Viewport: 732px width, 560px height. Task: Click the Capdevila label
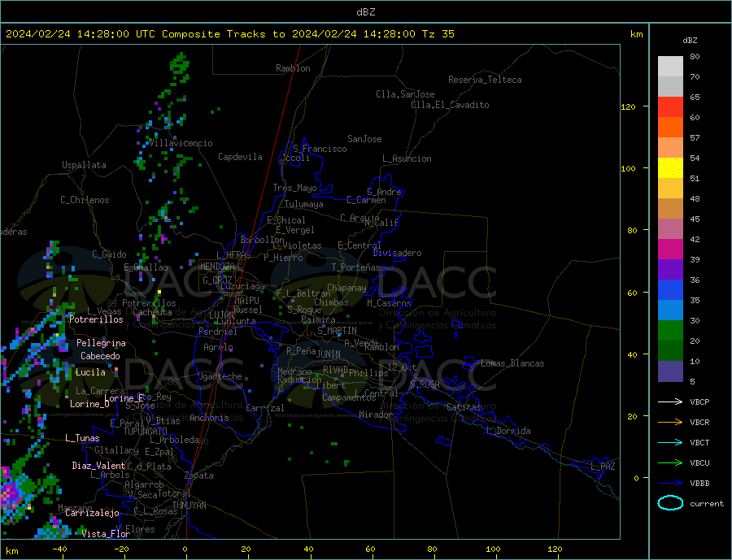(240, 157)
